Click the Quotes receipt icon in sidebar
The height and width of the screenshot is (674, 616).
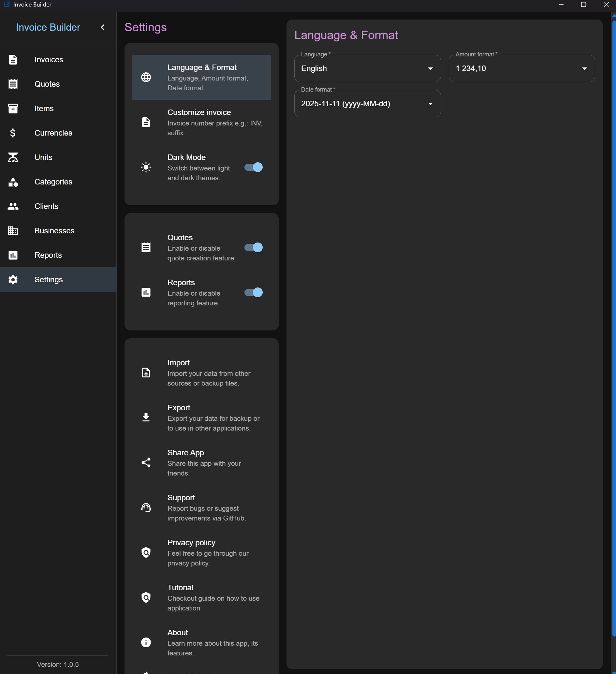[x=13, y=84]
